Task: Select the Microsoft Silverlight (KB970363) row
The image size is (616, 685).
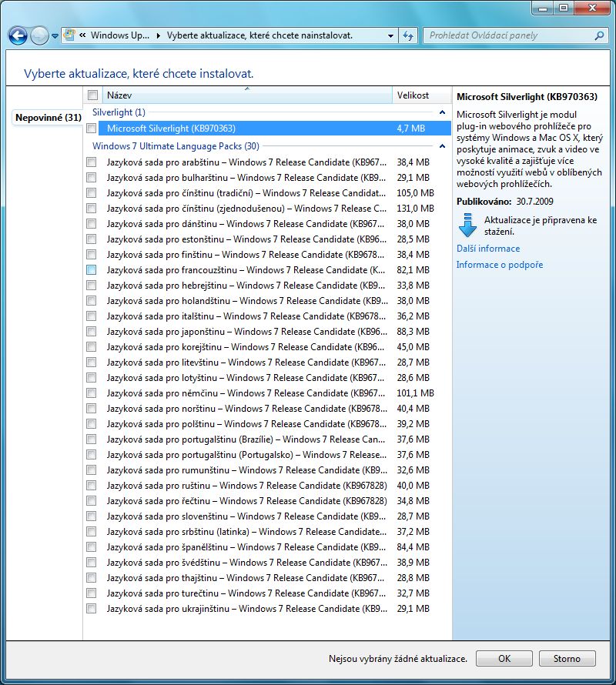Action: click(275, 128)
